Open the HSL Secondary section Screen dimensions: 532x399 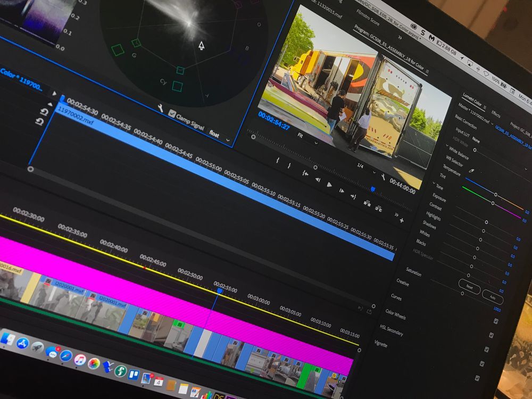pos(392,330)
